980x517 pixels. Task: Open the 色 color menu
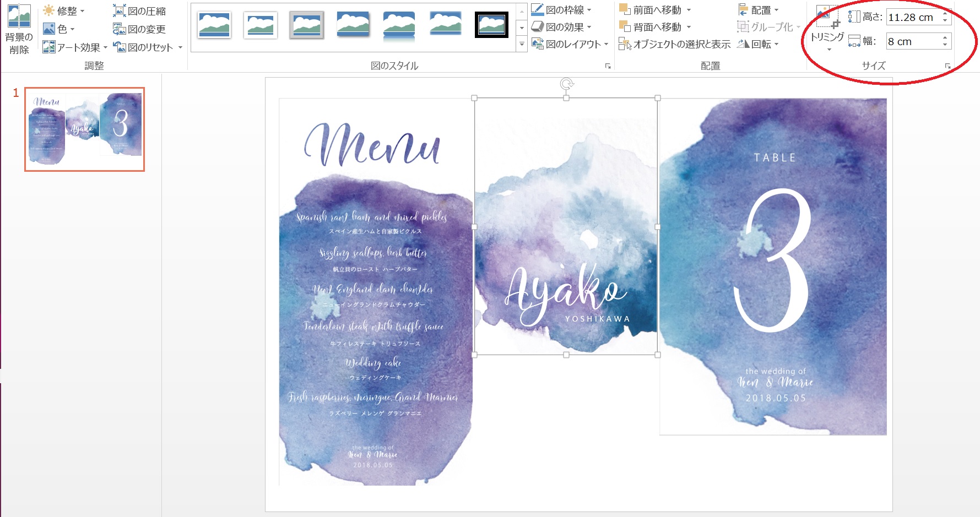coord(58,29)
